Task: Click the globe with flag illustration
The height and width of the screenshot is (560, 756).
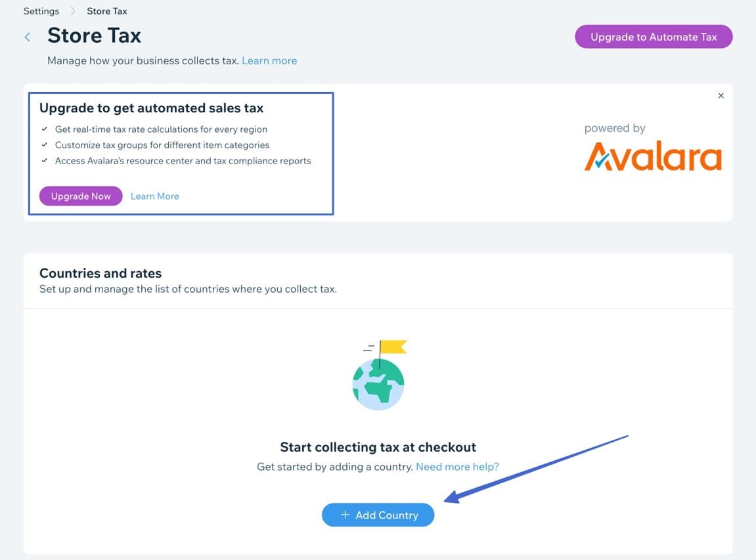Action: 378,374
